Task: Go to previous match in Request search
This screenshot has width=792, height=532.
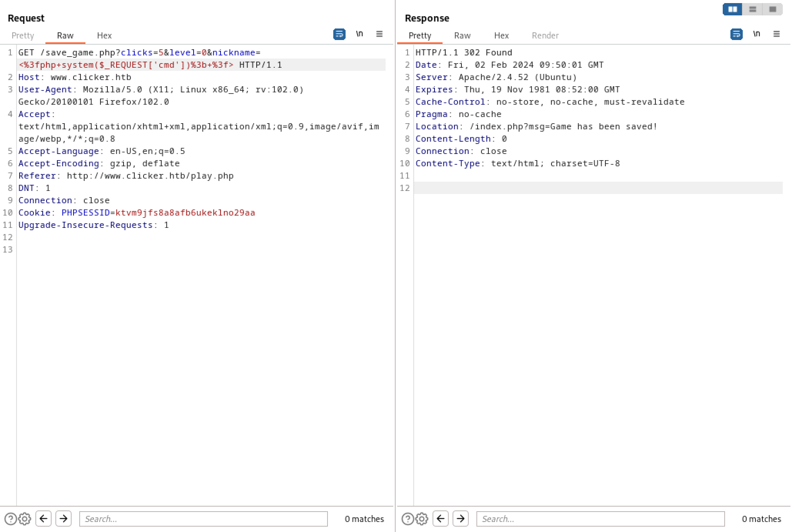Action: tap(43, 519)
